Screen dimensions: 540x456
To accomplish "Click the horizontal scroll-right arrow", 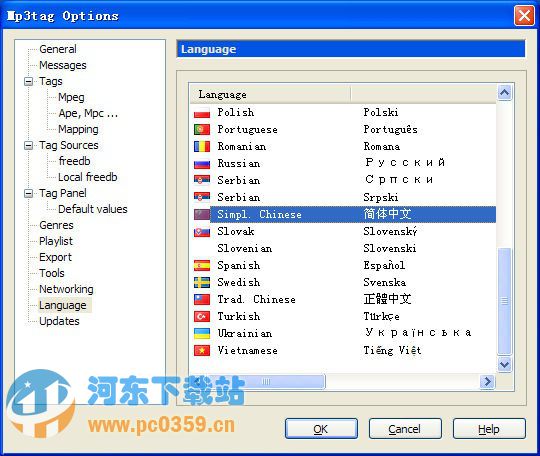I will [487, 381].
